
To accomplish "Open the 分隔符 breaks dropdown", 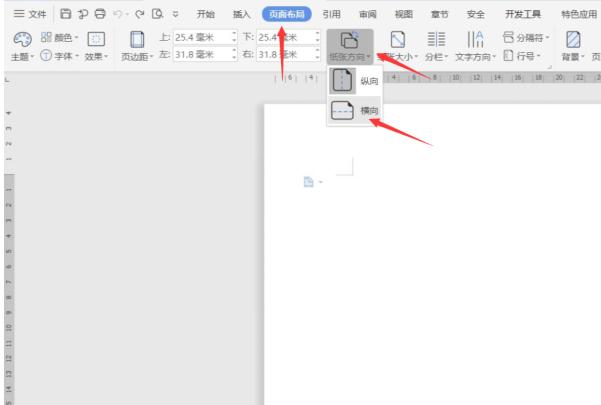I will tap(526, 38).
